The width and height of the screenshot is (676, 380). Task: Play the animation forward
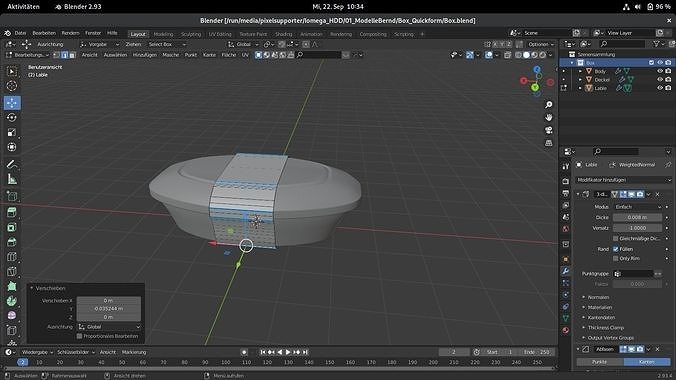pos(288,352)
